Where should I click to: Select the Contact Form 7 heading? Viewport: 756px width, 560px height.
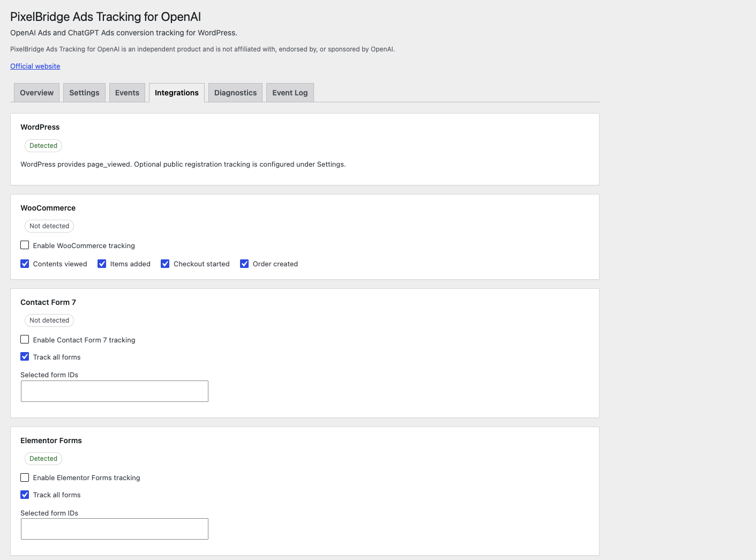click(48, 302)
